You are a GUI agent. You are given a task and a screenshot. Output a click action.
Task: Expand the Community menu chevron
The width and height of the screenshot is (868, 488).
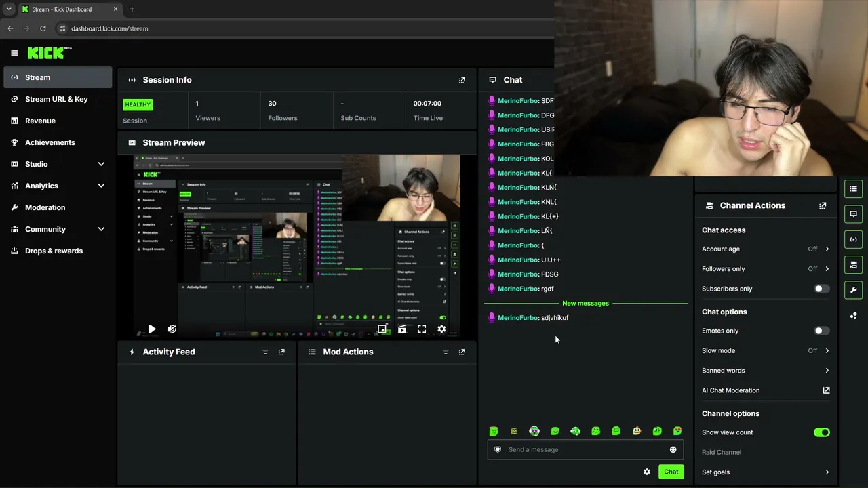(101, 229)
